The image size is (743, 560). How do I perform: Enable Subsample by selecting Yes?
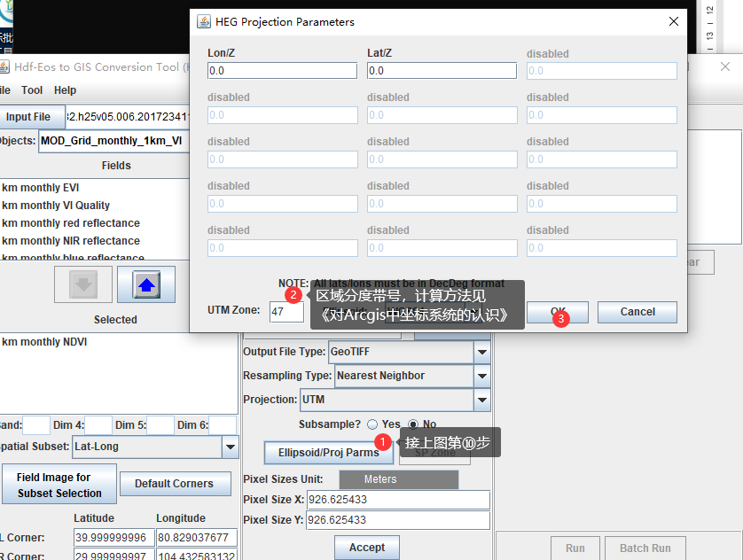(x=372, y=424)
